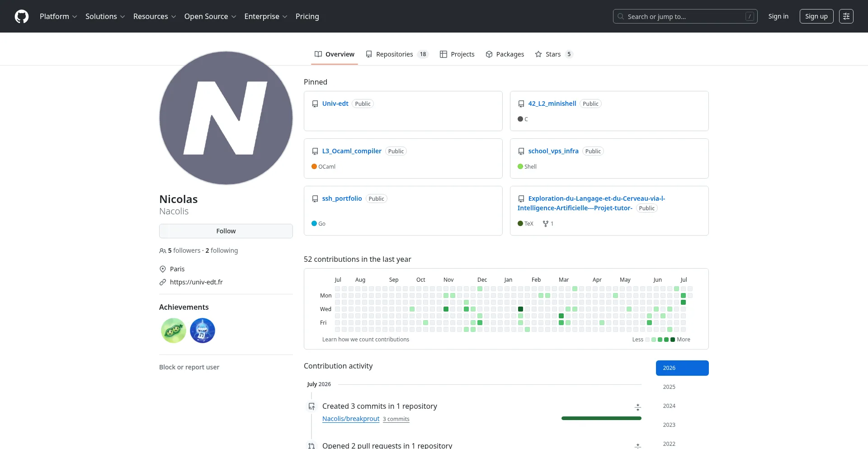The width and height of the screenshot is (868, 449).
Task: Expand the Enterprise menu
Action: point(266,16)
